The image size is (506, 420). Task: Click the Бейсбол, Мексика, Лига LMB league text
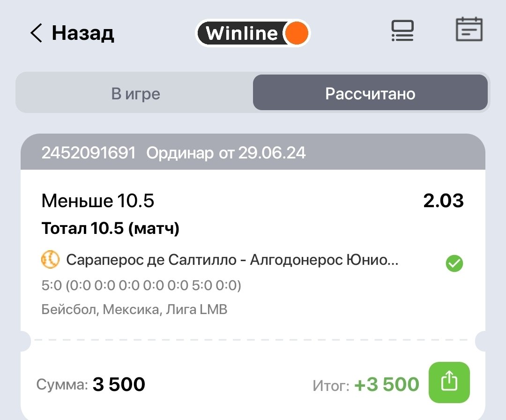[x=134, y=309]
